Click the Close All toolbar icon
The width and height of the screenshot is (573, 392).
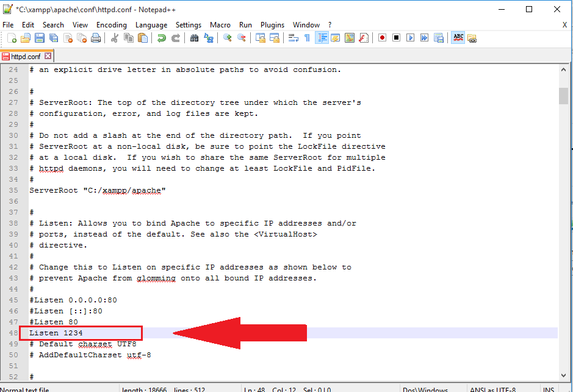82,38
